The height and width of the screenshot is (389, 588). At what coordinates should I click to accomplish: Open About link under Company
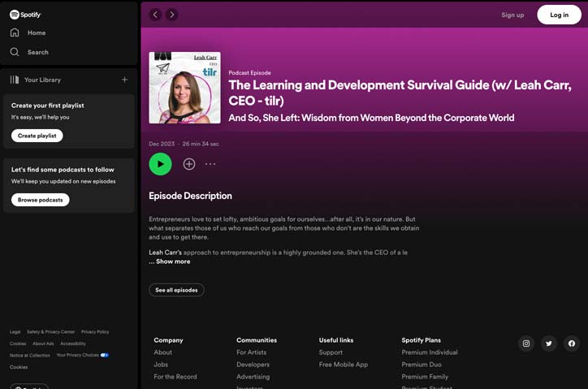pyautogui.click(x=162, y=352)
